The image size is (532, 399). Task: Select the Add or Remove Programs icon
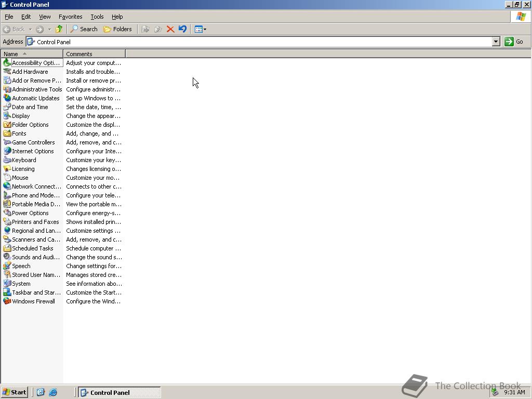click(7, 81)
